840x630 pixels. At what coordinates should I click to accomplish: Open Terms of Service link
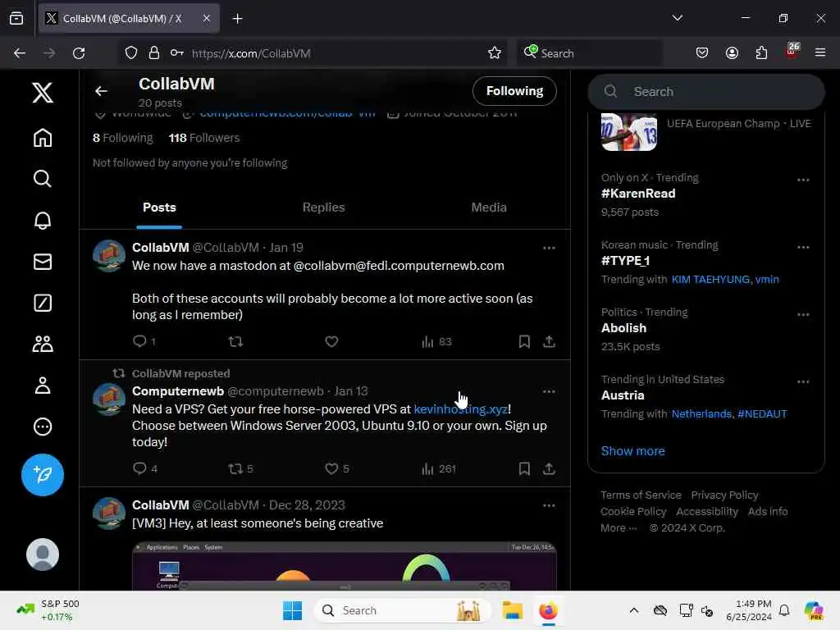641,495
